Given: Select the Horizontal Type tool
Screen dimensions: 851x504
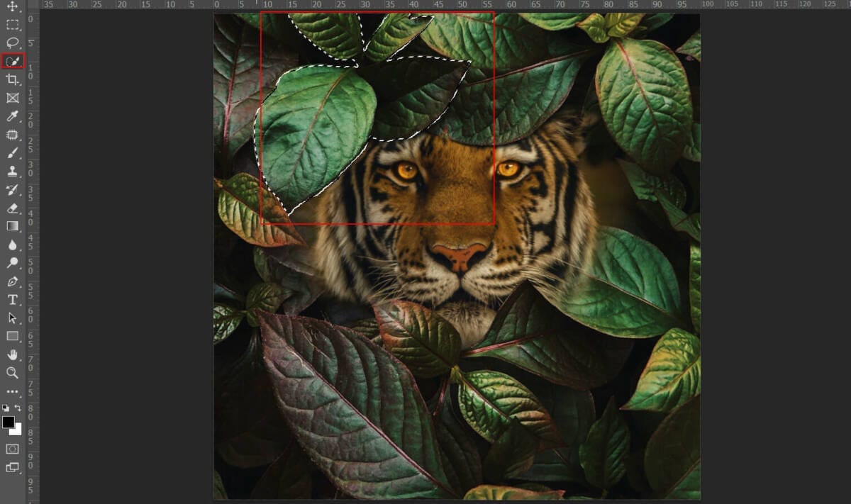Looking at the screenshot, I should tap(12, 300).
